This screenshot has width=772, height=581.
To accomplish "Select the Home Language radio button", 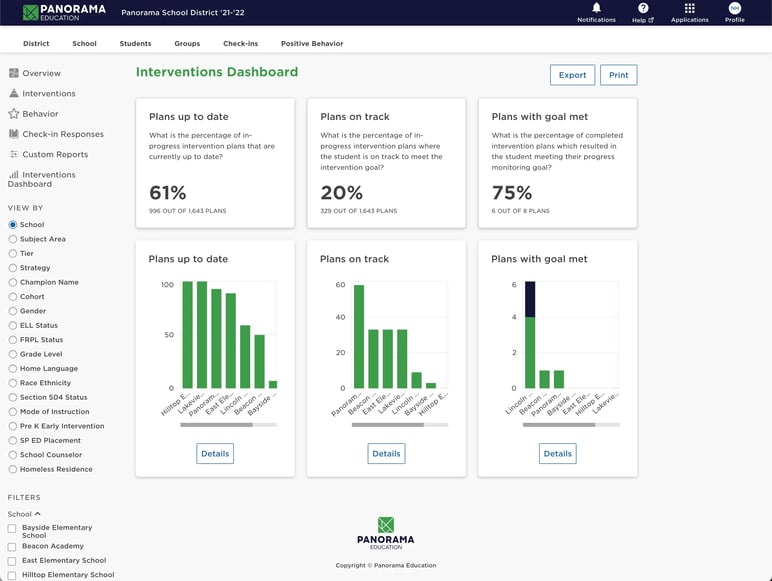I will coord(13,368).
